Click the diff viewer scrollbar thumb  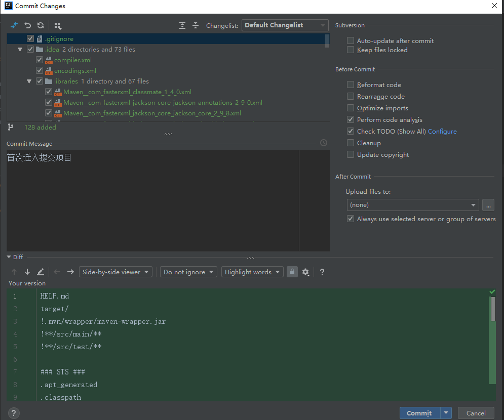tap(493, 309)
